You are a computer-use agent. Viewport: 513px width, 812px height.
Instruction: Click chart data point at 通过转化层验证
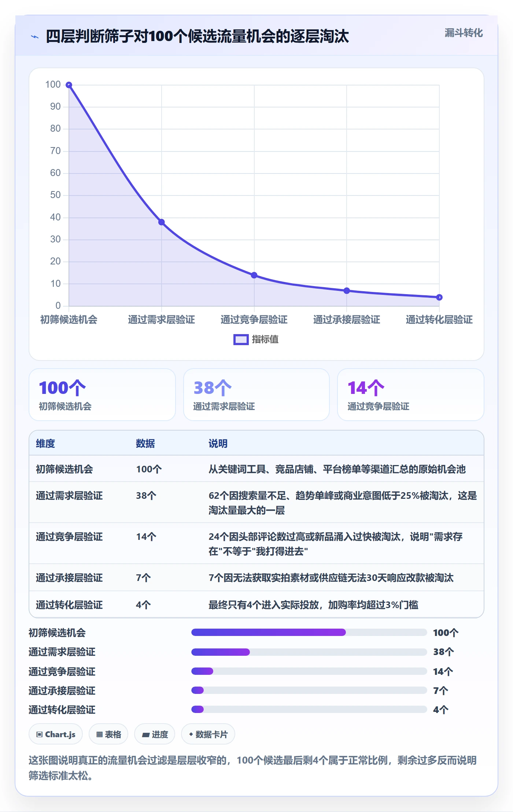coord(439,297)
